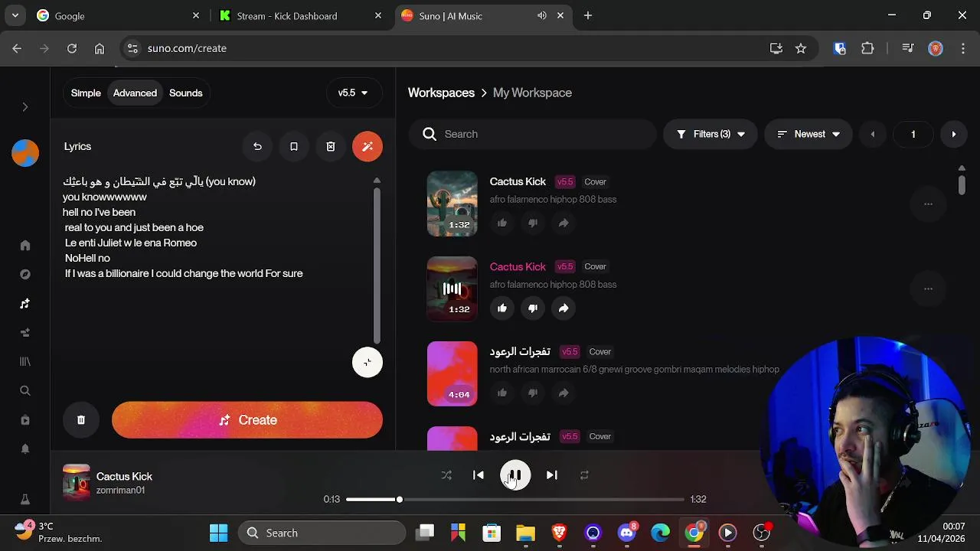This screenshot has width=980, height=551.
Task: Generate lyrics with the orange magic wand button
Action: pyautogui.click(x=367, y=147)
